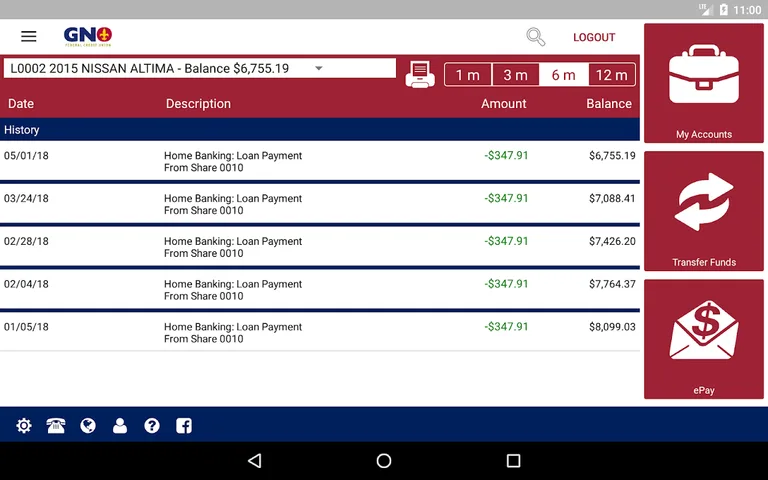Select balance $7,088.41

[612, 198]
